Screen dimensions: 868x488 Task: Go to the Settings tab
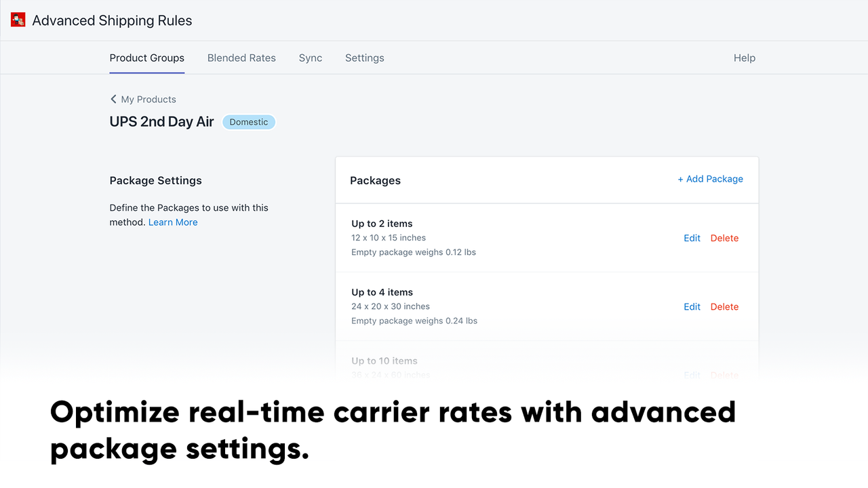[x=364, y=58]
